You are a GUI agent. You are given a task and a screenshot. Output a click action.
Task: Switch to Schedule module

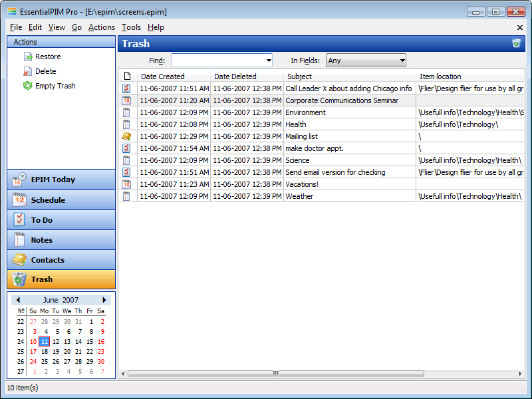61,200
